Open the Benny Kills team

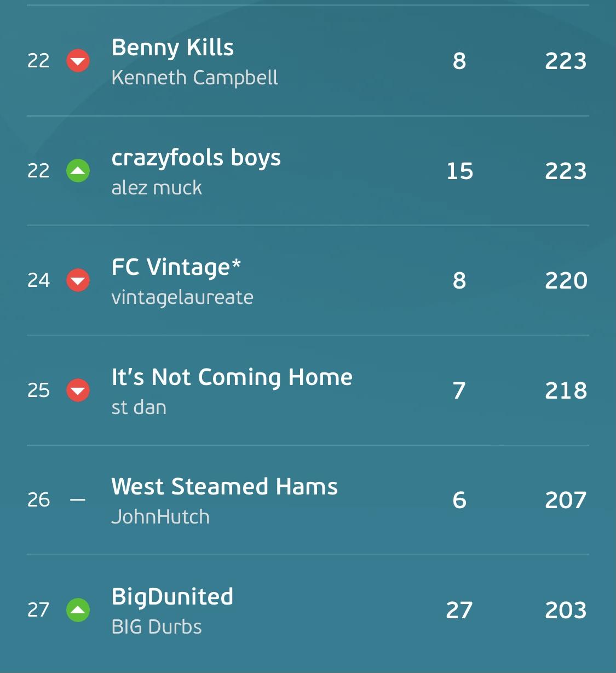(172, 48)
